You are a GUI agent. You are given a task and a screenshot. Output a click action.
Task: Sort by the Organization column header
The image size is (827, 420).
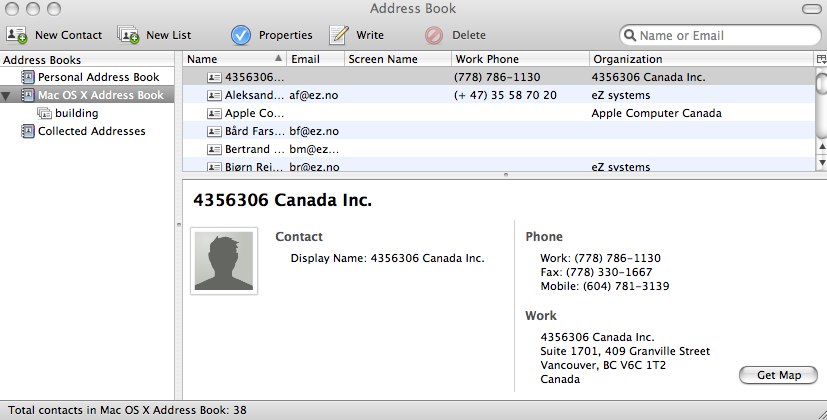[700, 60]
